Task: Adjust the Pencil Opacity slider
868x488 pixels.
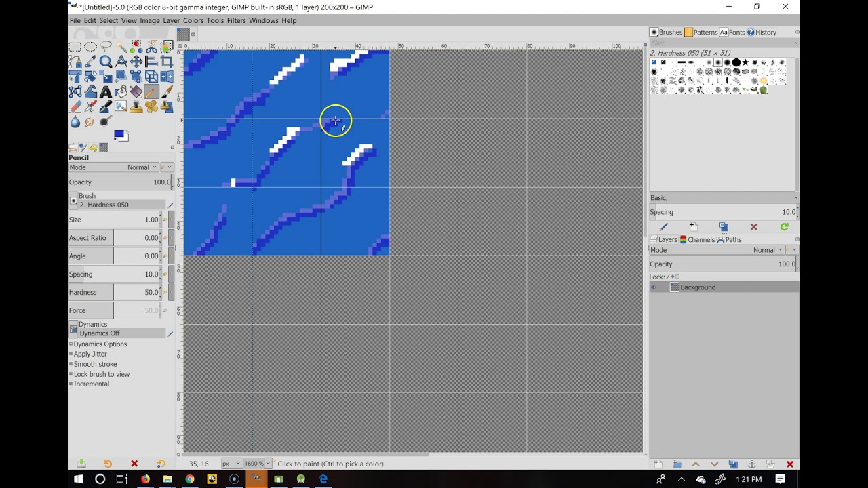Action: click(120, 182)
